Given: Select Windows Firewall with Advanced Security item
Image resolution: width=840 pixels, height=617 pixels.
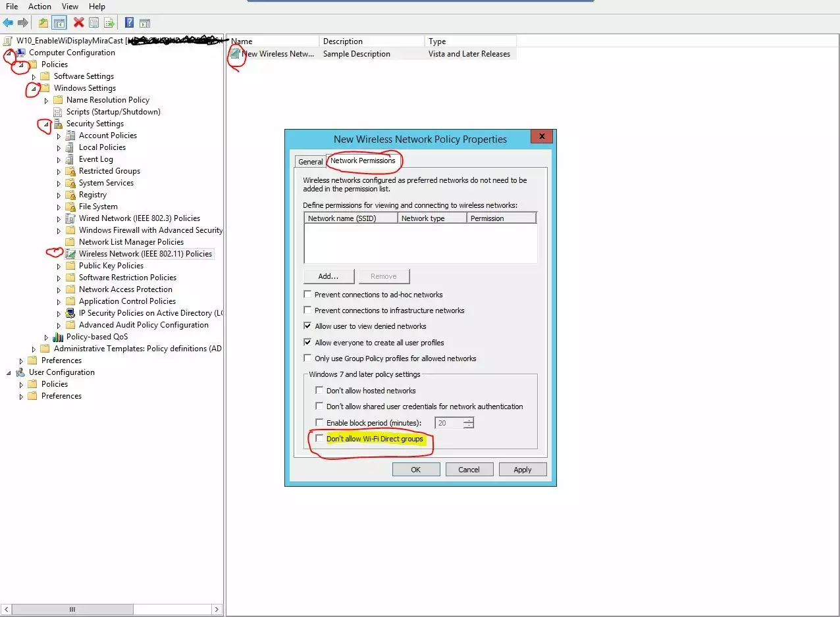Looking at the screenshot, I should tap(150, 230).
